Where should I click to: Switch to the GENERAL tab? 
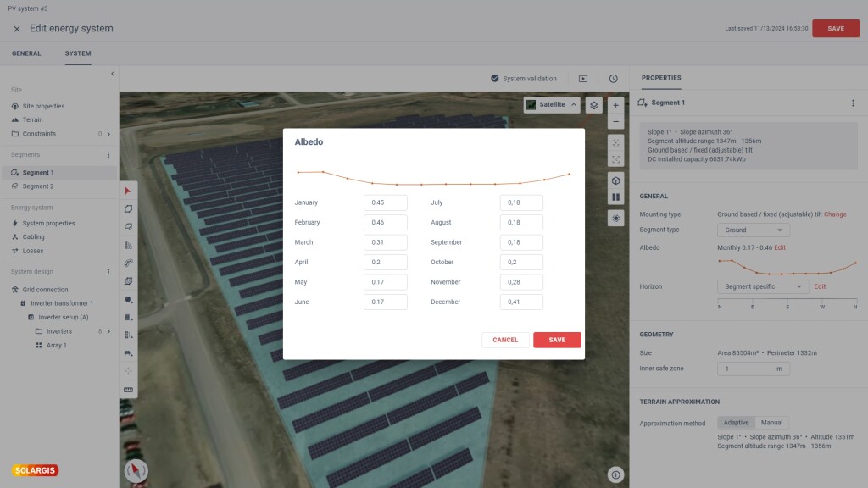click(26, 53)
